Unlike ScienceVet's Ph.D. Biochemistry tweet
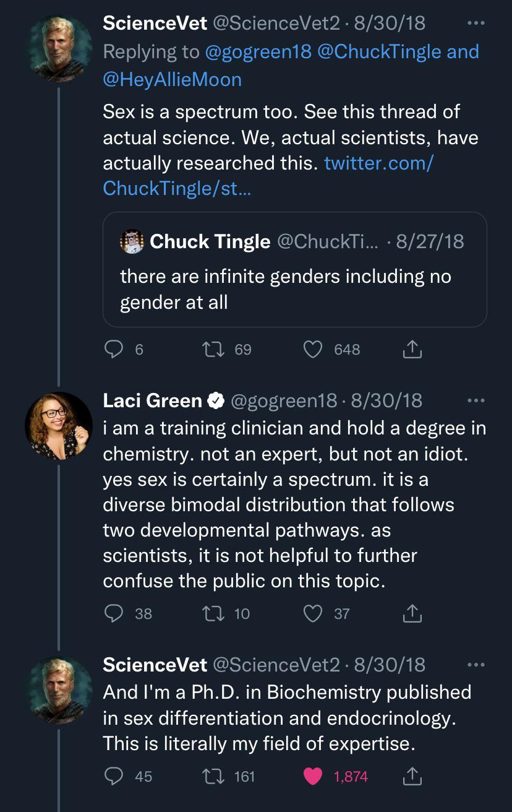Image resolution: width=512 pixels, height=812 pixels. pyautogui.click(x=314, y=775)
